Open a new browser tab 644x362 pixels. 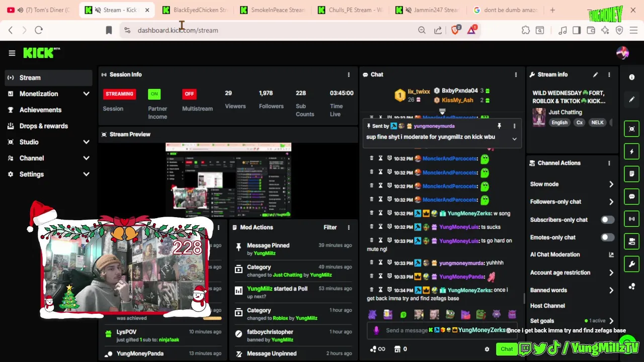click(552, 10)
